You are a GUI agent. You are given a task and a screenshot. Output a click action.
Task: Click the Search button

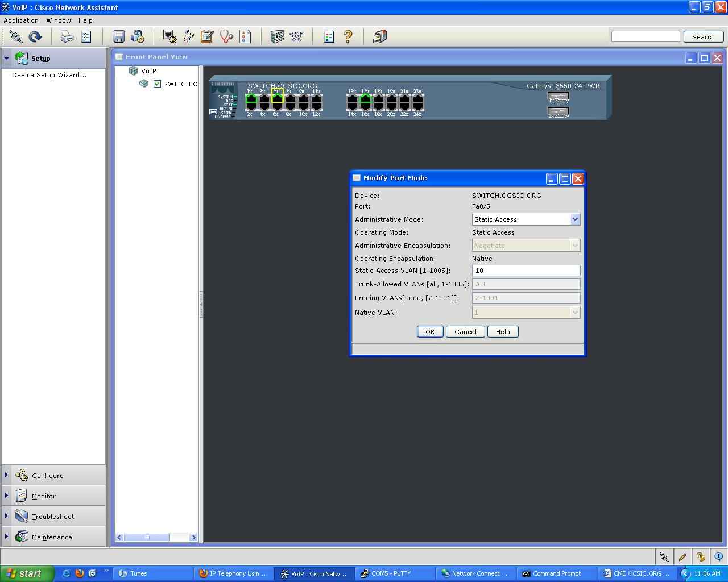tap(703, 36)
